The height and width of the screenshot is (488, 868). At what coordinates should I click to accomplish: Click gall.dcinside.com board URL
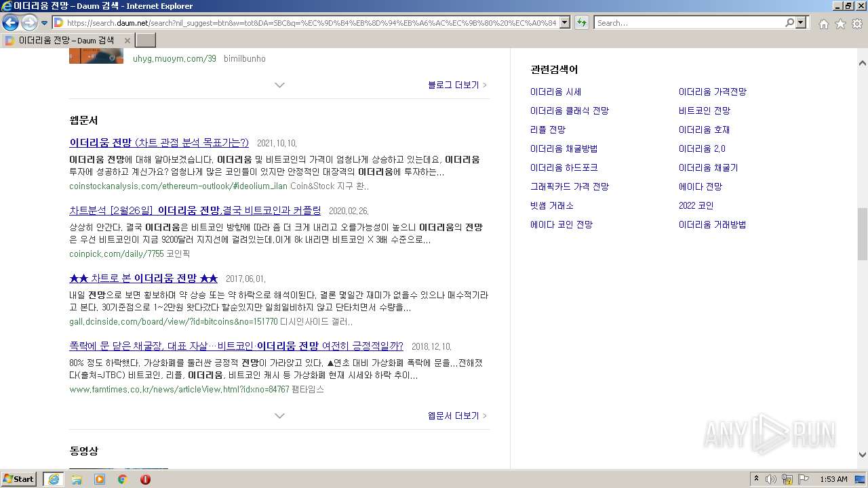tap(174, 321)
